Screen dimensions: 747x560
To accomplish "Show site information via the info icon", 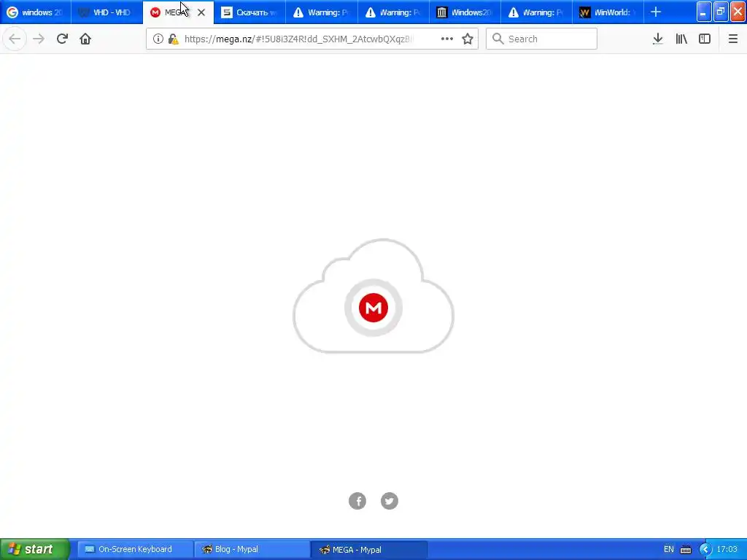I will 158,39.
